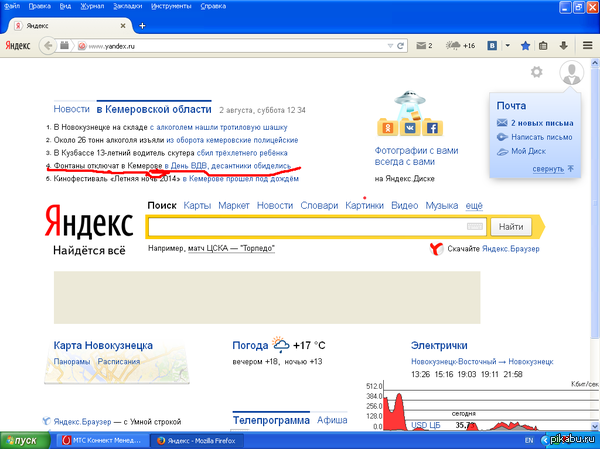Click the weather +16 toolbar icon
This screenshot has width=600, height=449.
pyautogui.click(x=460, y=46)
